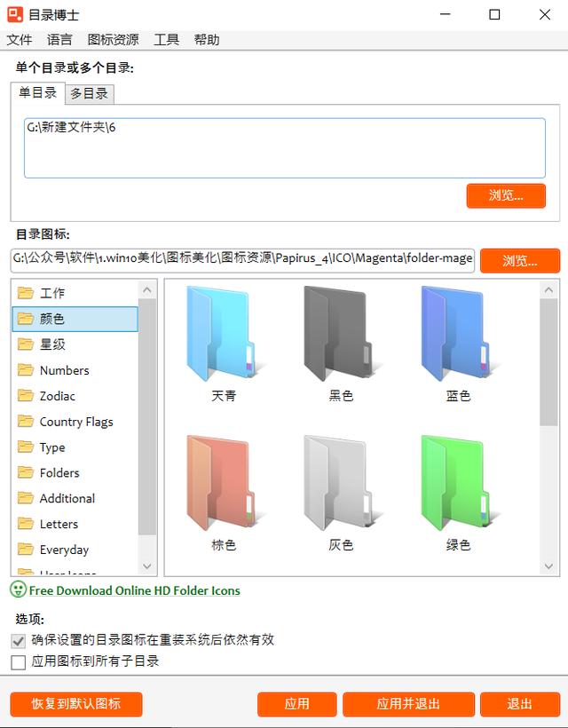Image resolution: width=568 pixels, height=728 pixels.
Task: Open the 帮助 menu
Action: click(x=207, y=39)
